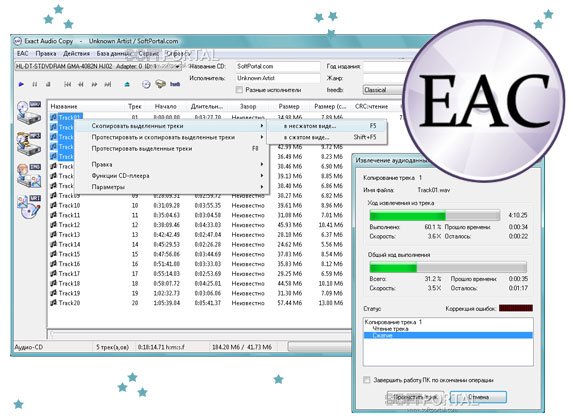570x420 pixels.
Task: Click the Чтение трека line in the log
Action: (390, 329)
